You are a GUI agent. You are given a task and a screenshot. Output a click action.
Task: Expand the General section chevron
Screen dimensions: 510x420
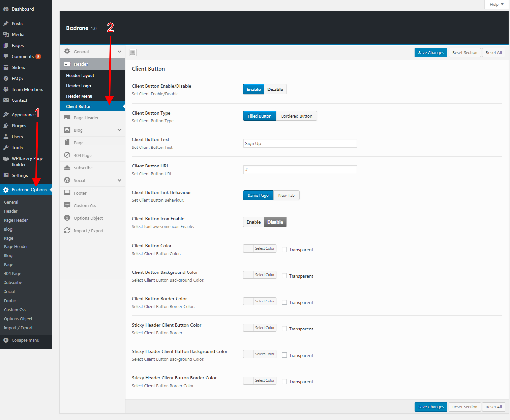pyautogui.click(x=120, y=52)
